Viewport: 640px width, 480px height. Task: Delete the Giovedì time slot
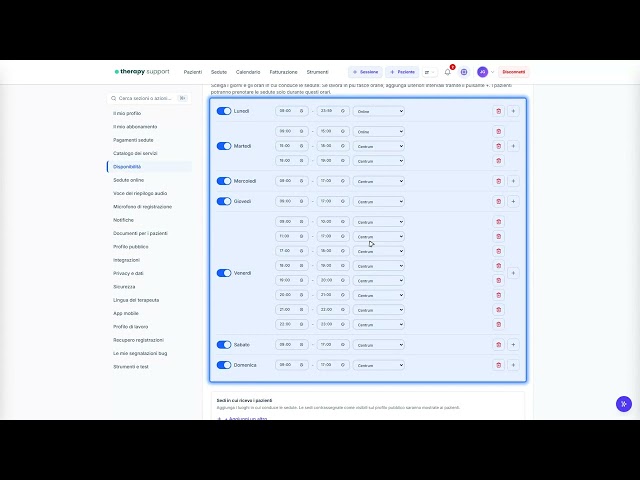coord(498,201)
